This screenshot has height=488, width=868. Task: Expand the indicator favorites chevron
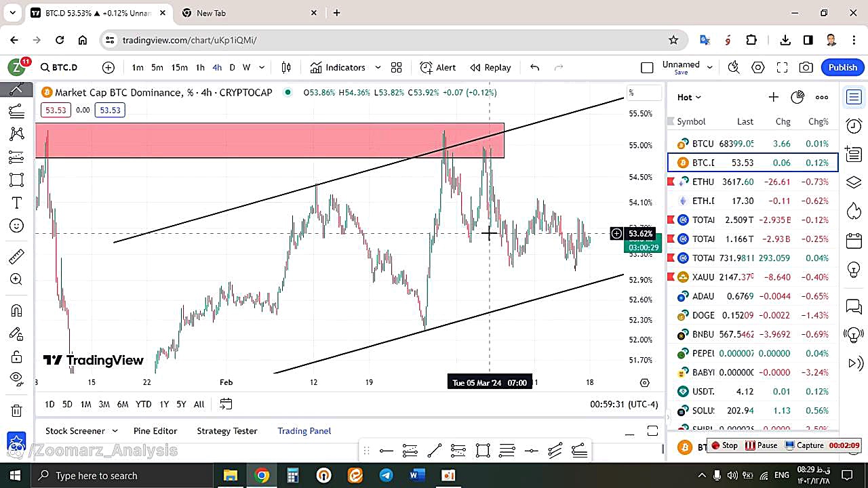378,67
